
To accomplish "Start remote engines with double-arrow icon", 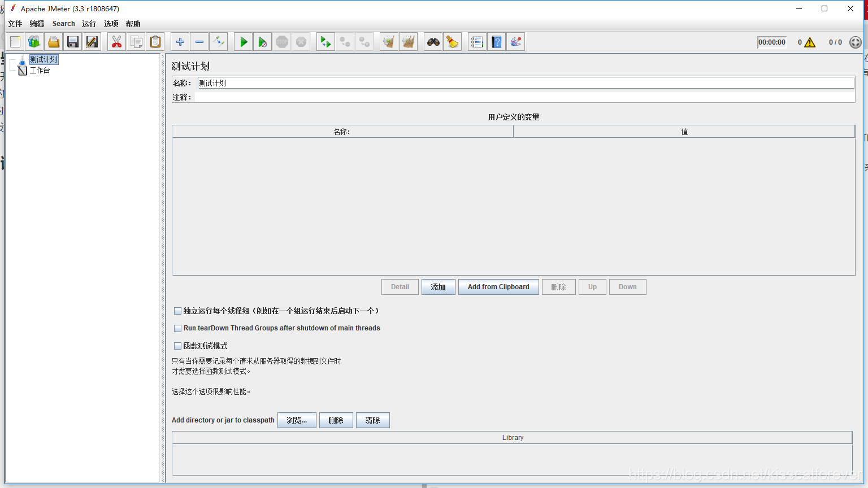I will [x=326, y=42].
